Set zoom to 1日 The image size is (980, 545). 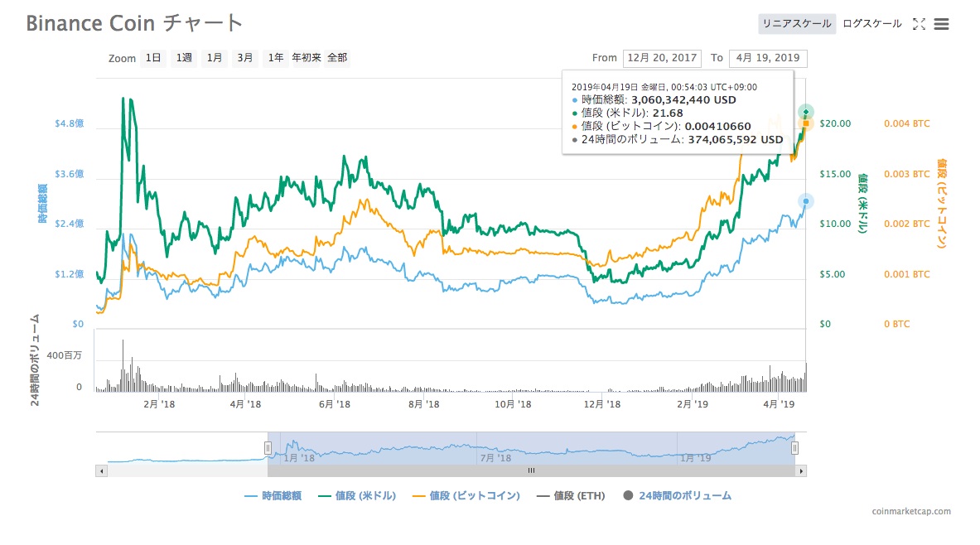click(x=153, y=57)
